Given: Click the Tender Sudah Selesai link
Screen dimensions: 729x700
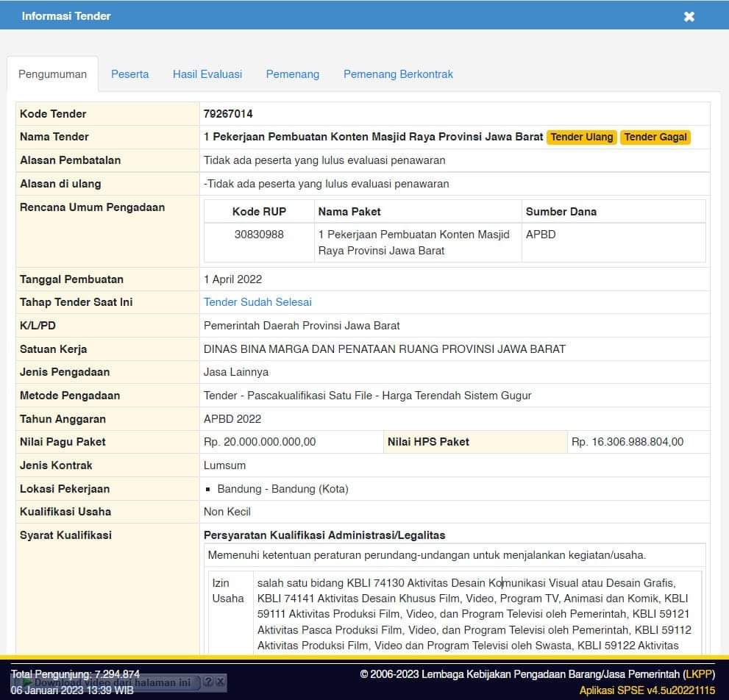Looking at the screenshot, I should [x=257, y=302].
